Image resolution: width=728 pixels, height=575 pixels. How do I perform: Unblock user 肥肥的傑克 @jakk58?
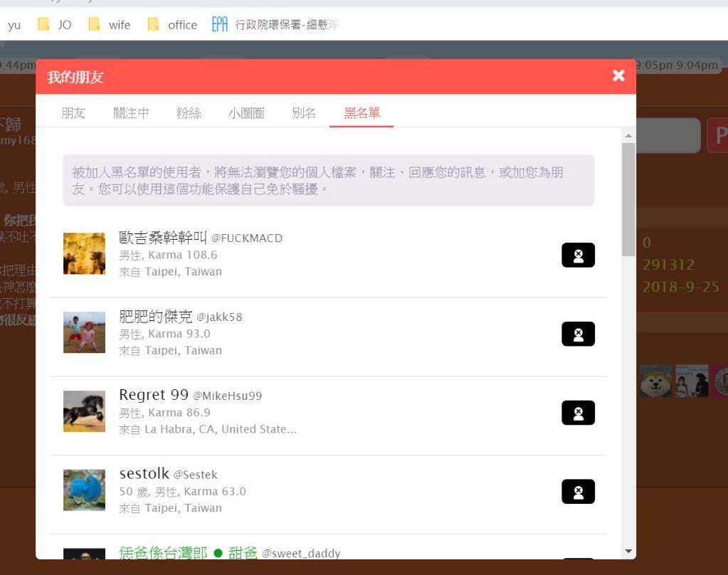click(578, 334)
